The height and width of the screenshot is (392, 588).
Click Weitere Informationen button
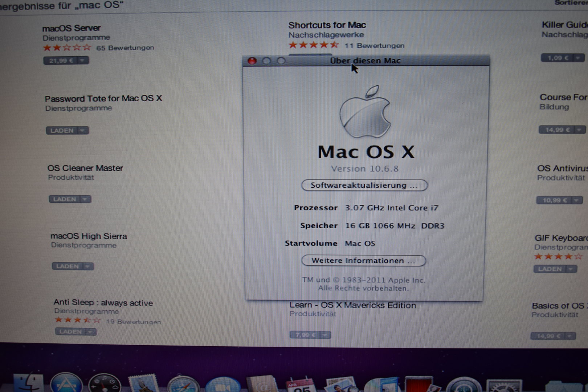point(364,261)
